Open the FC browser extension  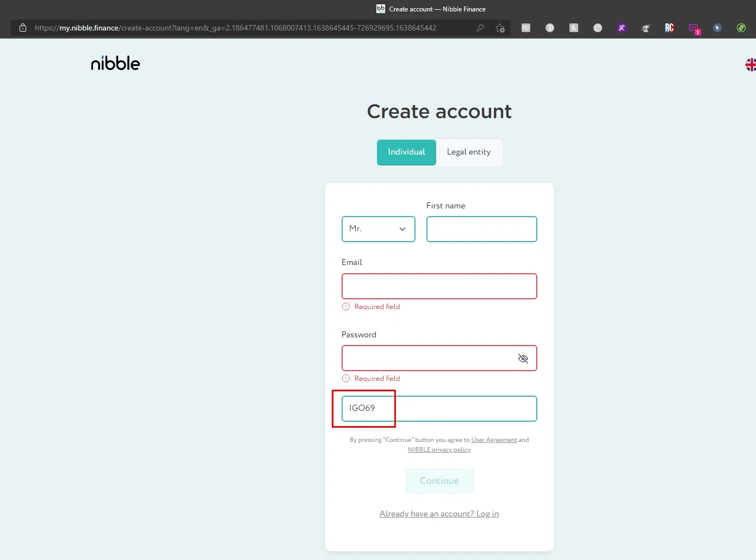[x=526, y=28]
